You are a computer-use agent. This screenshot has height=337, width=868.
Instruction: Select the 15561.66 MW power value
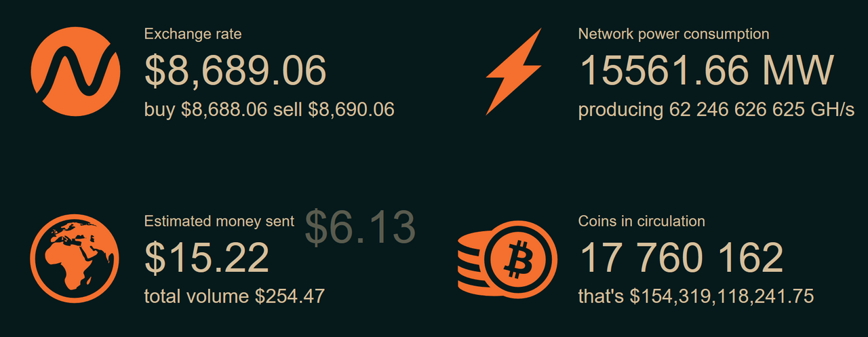coord(707,71)
